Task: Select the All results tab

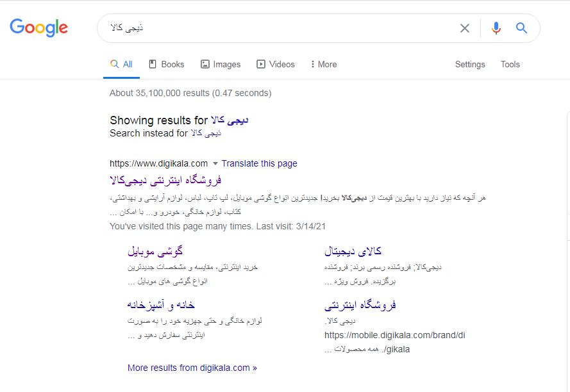Action: [121, 64]
